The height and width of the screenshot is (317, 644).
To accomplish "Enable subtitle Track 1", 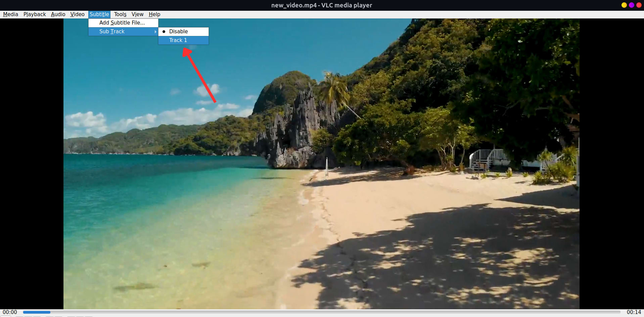I will pyautogui.click(x=178, y=40).
